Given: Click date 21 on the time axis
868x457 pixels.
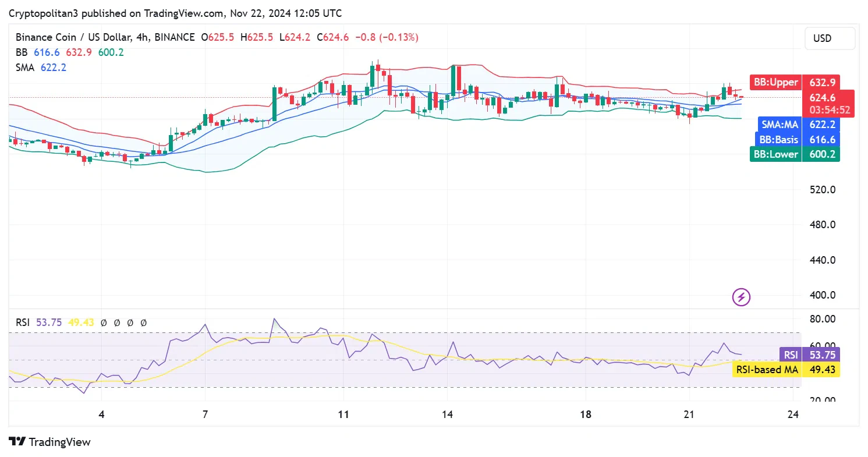Looking at the screenshot, I should pyautogui.click(x=689, y=415).
